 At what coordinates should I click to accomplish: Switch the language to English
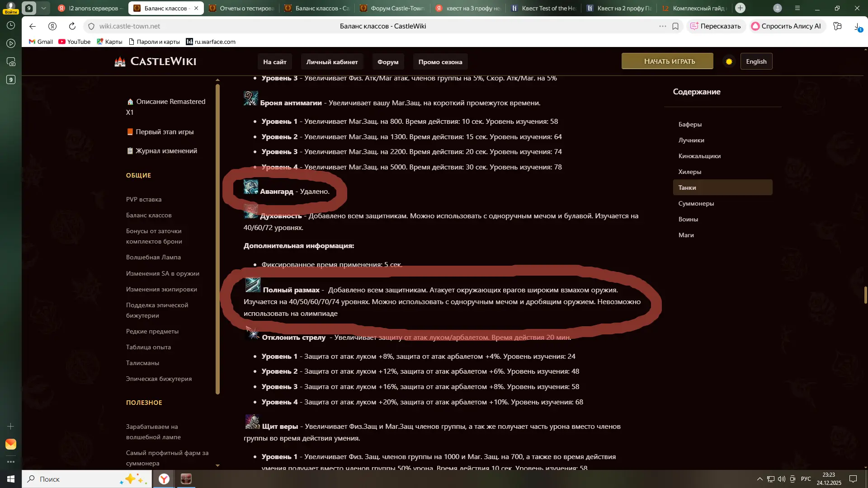pyautogui.click(x=756, y=61)
